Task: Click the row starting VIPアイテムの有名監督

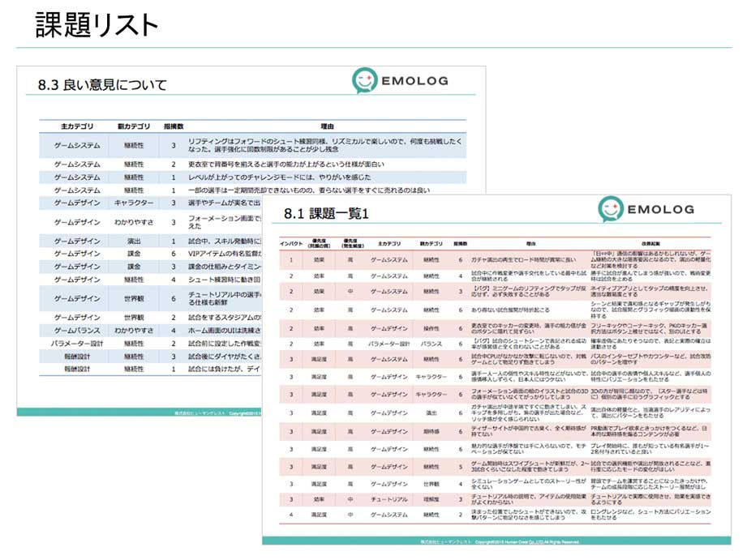Action: point(151,254)
